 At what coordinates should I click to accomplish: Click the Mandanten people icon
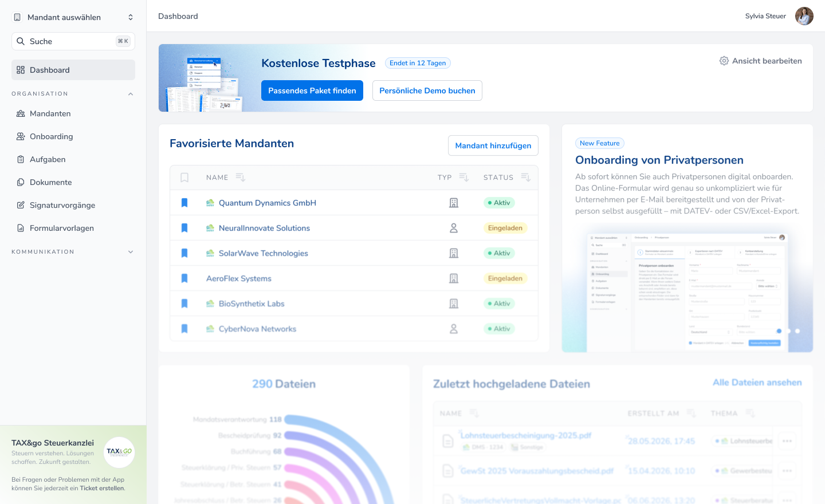tap(21, 113)
